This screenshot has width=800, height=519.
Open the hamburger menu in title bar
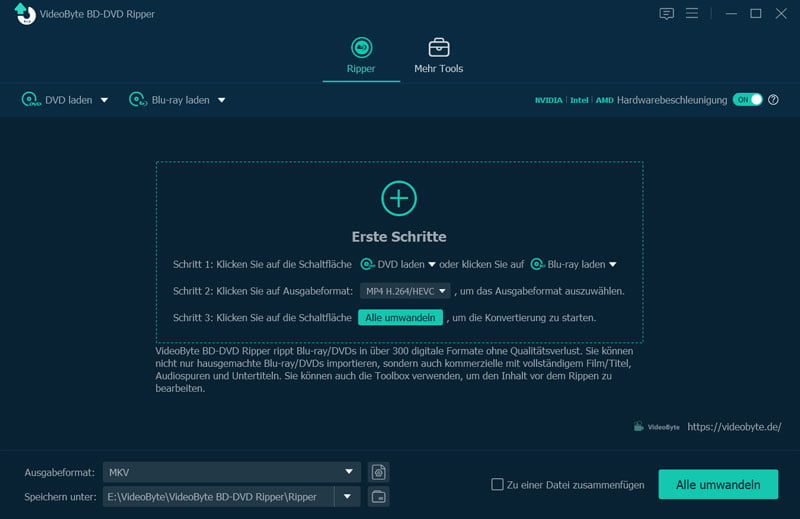(x=692, y=14)
